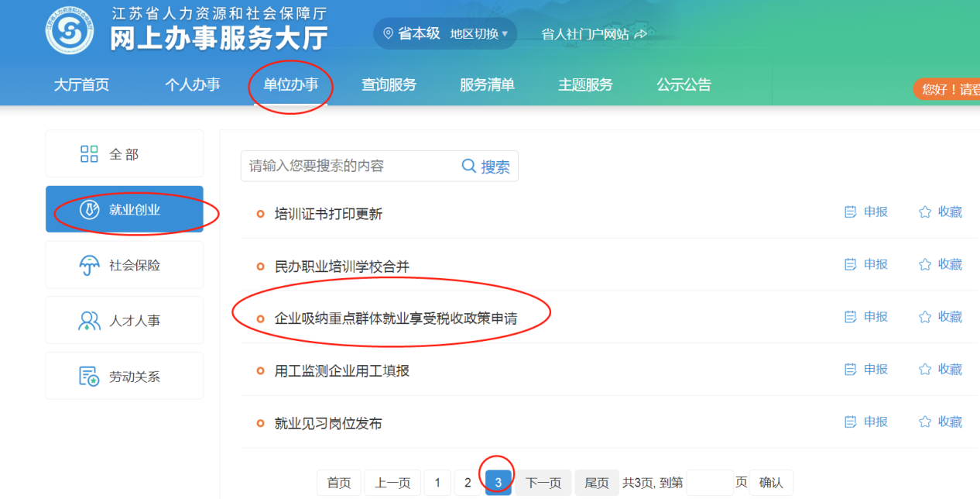980x499 pixels.
Task: Click the 确认 page jump button
Action: [x=771, y=483]
